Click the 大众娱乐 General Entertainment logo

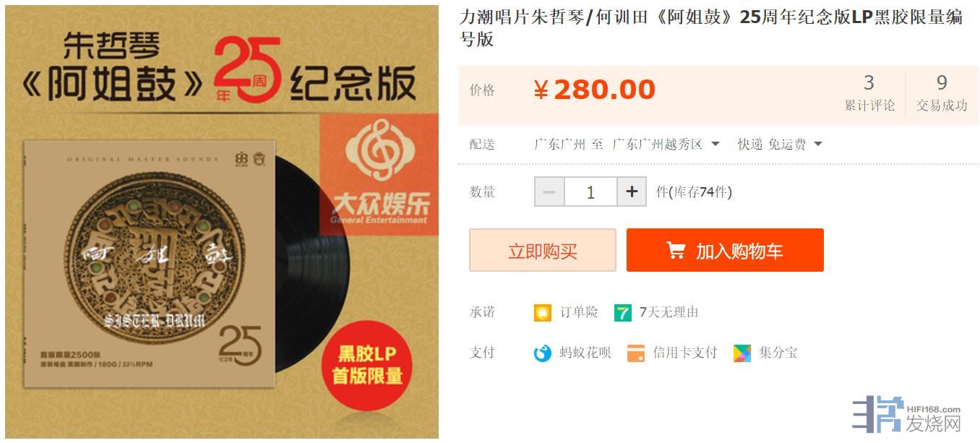click(379, 175)
